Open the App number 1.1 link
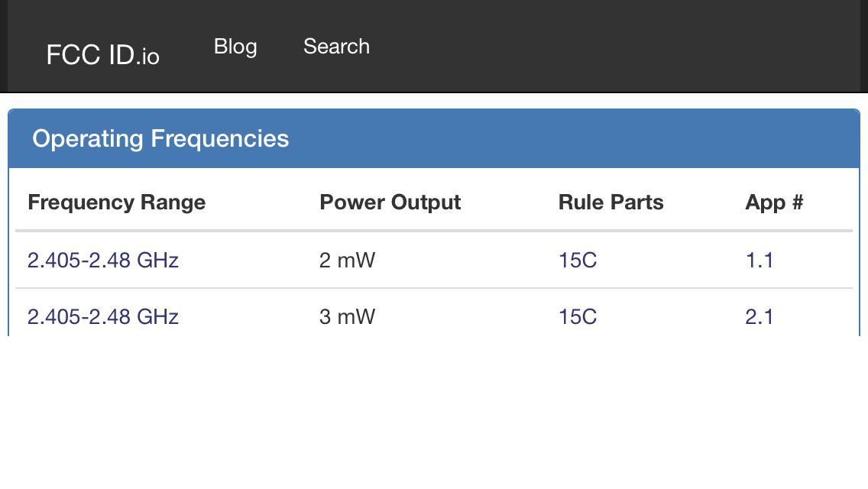The height and width of the screenshot is (489, 868). 759,261
